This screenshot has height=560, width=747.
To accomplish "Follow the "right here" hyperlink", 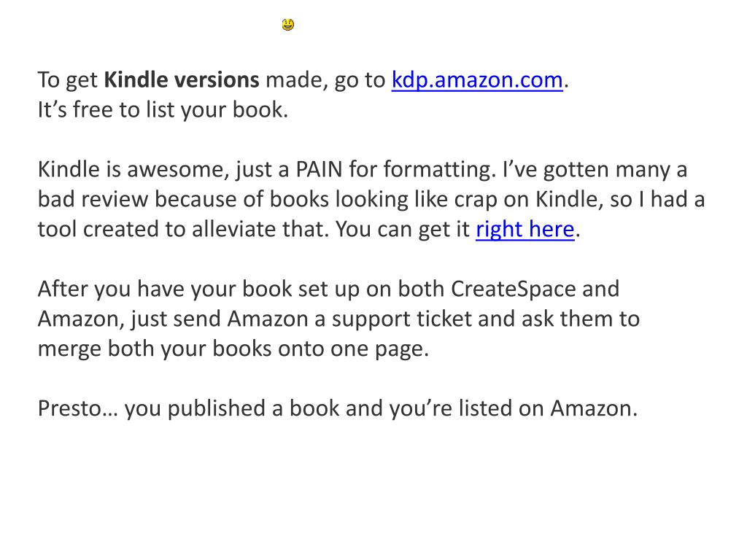I will tap(525, 230).
